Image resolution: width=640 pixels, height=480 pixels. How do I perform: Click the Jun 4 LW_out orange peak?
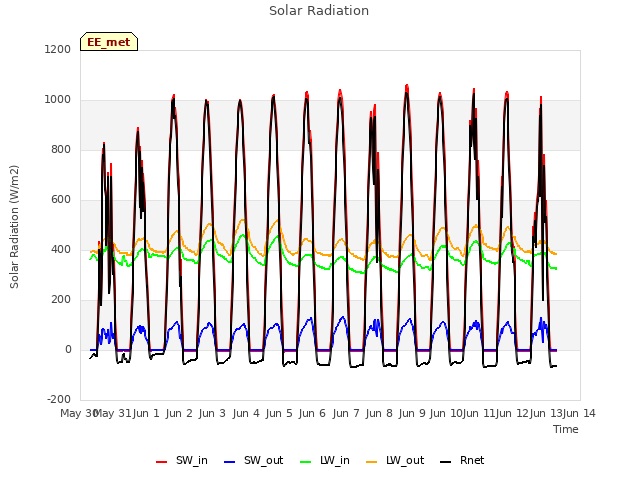click(242, 220)
